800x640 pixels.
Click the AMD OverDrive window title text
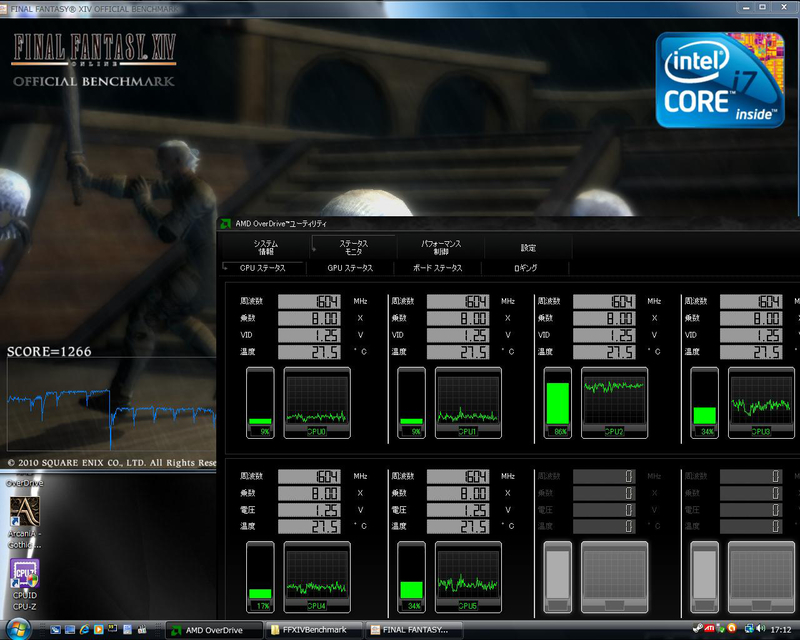coord(281,224)
